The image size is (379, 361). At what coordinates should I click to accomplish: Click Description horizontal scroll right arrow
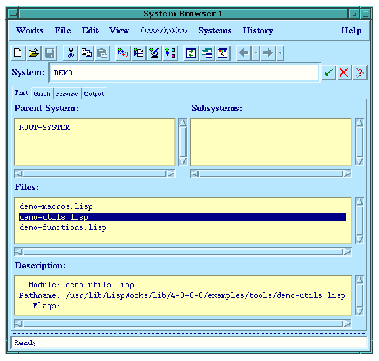coord(347,323)
